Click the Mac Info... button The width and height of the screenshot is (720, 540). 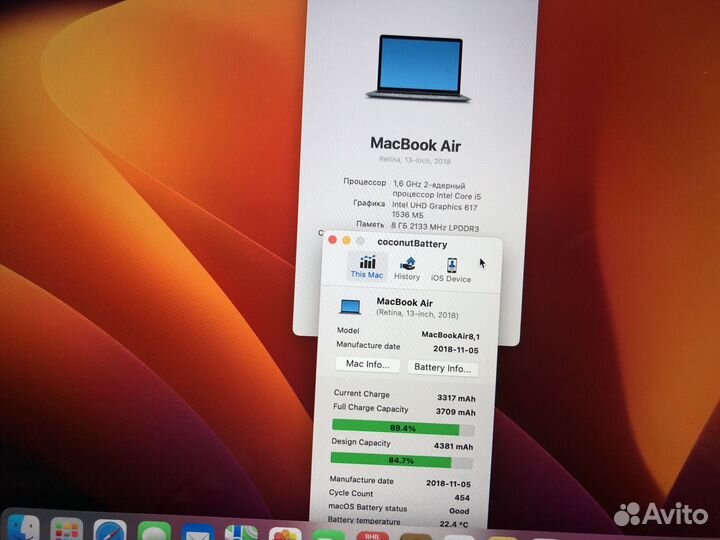367,365
